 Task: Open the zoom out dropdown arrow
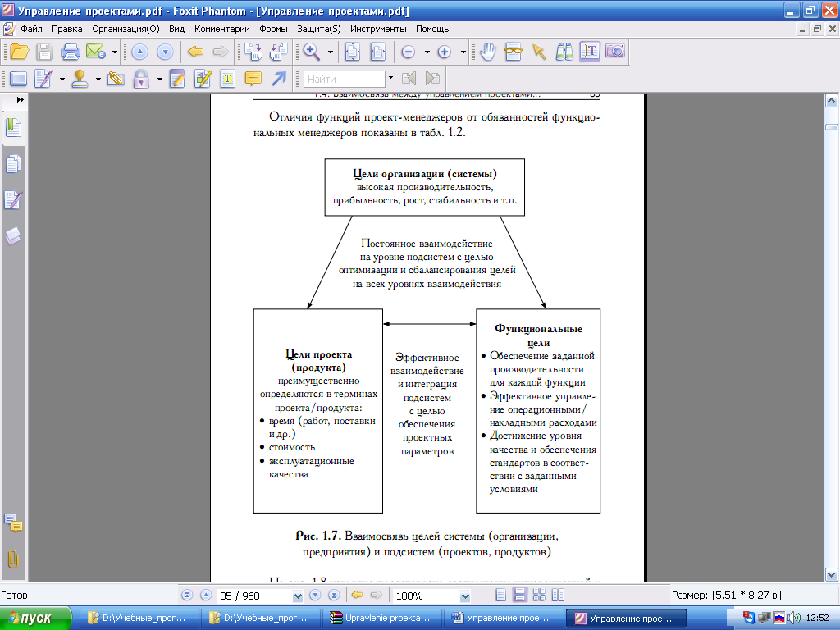click(427, 52)
